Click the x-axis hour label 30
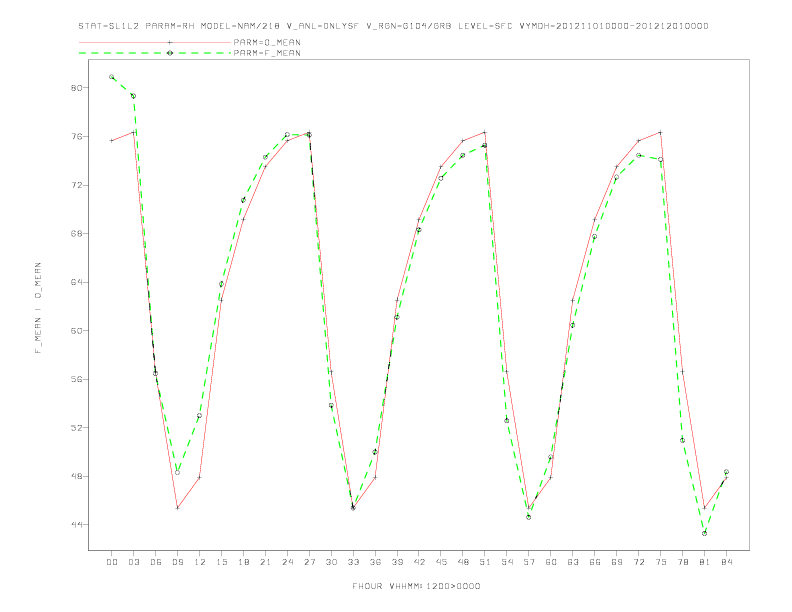This screenshot has width=792, height=612. coord(331,562)
